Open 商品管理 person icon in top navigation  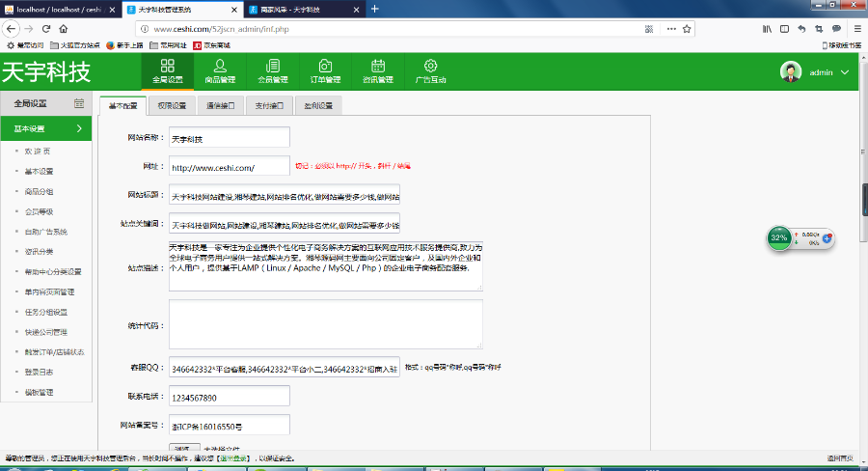(220, 66)
